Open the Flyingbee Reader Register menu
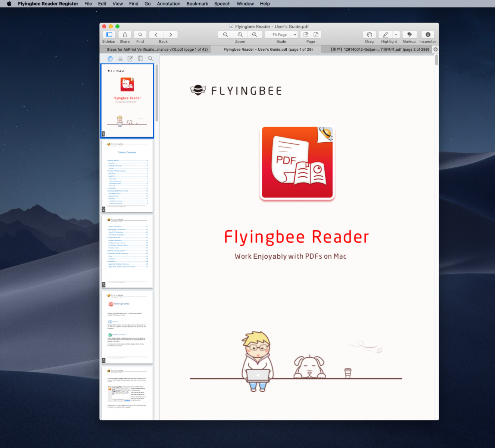The height and width of the screenshot is (448, 495). pos(48,4)
